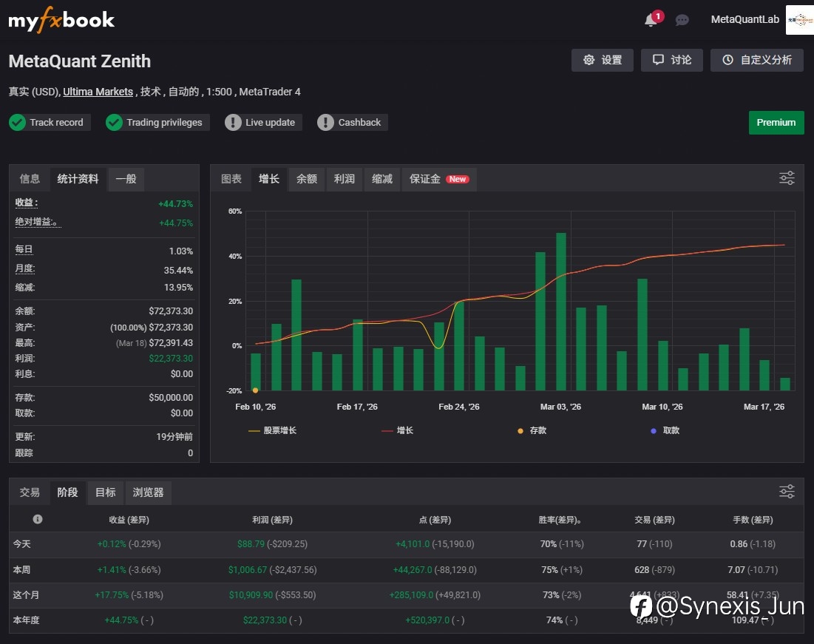Click the Live update warning icon
The height and width of the screenshot is (644, 814).
(233, 123)
